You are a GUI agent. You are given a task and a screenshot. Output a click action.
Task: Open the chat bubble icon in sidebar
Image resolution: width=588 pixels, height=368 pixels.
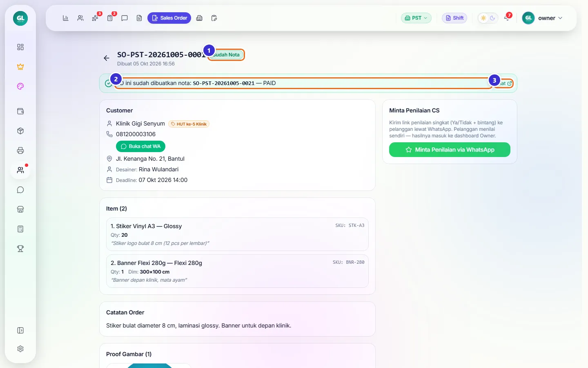[20, 190]
